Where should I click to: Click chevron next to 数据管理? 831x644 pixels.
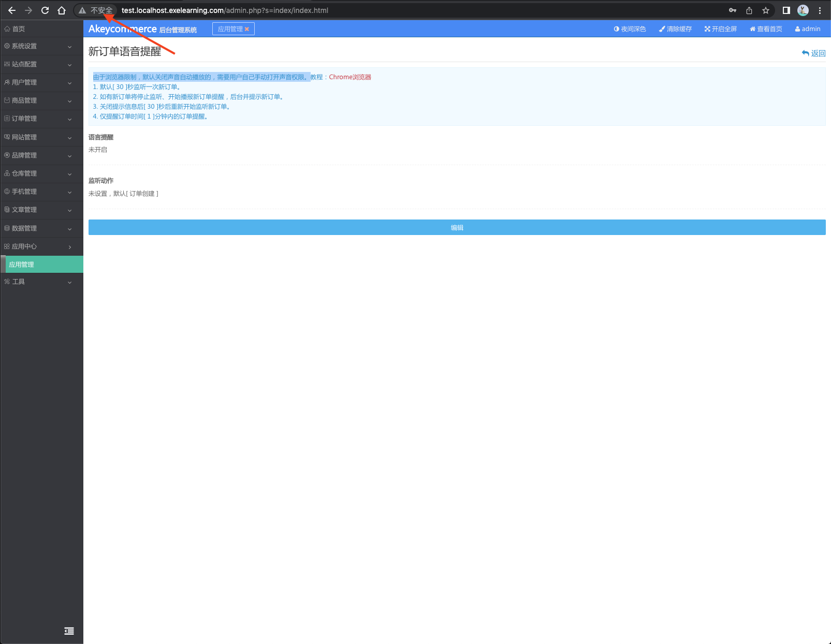(x=70, y=229)
